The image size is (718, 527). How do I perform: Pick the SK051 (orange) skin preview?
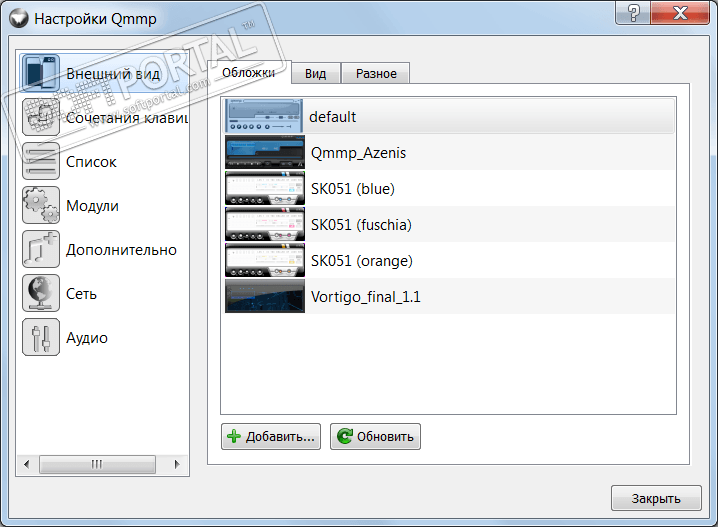(265, 260)
